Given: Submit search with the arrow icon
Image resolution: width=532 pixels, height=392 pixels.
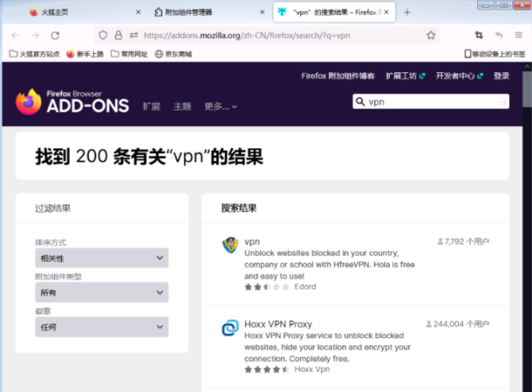Looking at the screenshot, I should [503, 102].
